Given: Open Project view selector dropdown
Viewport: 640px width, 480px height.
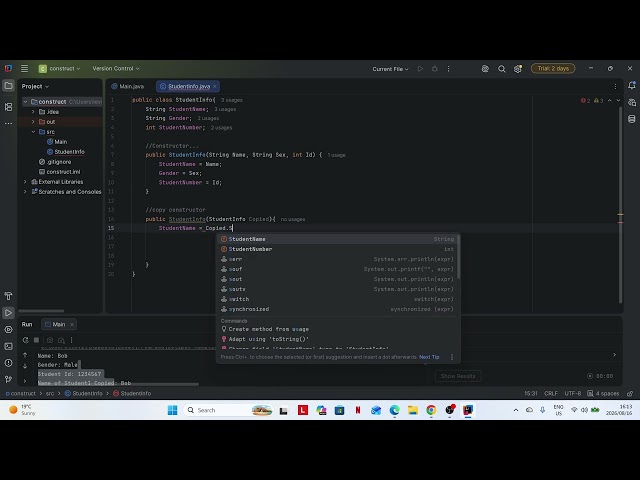Looking at the screenshot, I should [35, 87].
